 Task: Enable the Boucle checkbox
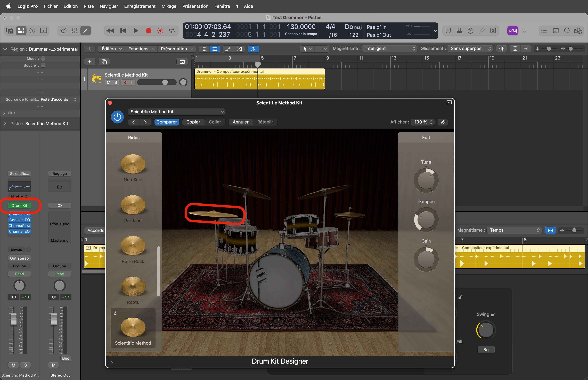(43, 65)
